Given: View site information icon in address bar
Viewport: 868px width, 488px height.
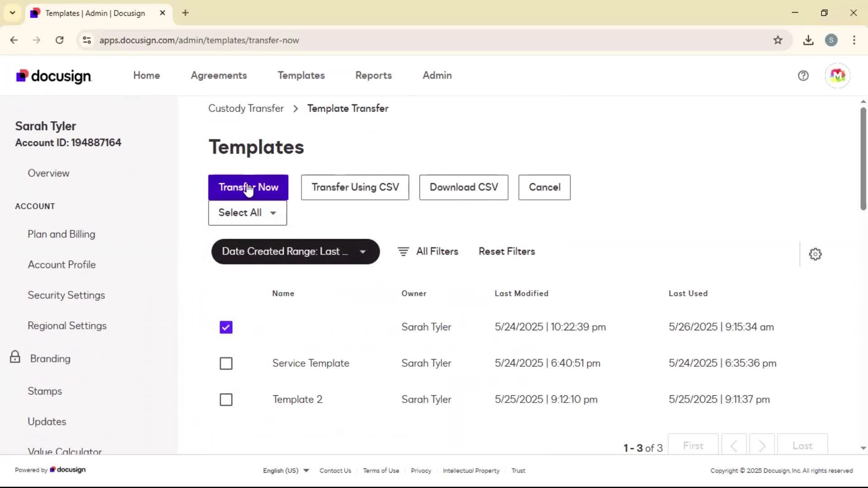Looking at the screenshot, I should tap(87, 40).
